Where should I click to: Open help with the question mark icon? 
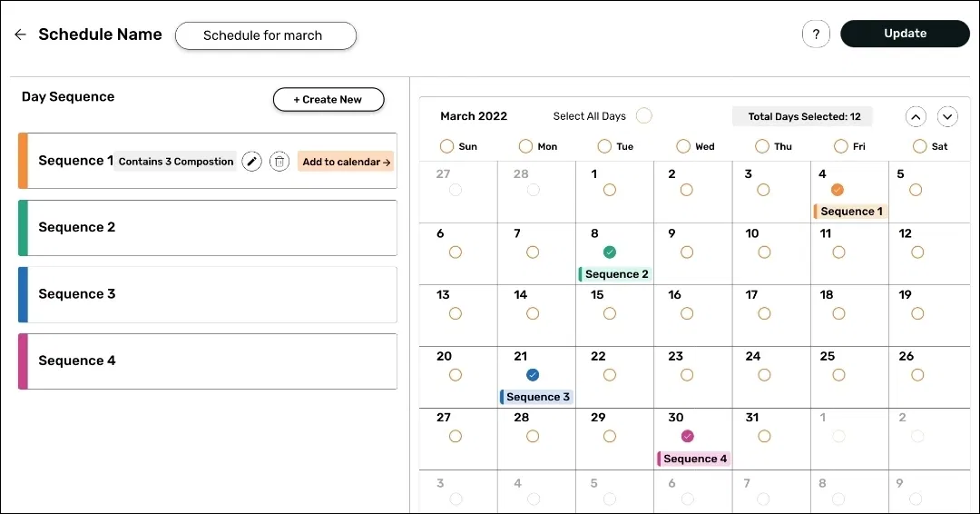point(816,35)
